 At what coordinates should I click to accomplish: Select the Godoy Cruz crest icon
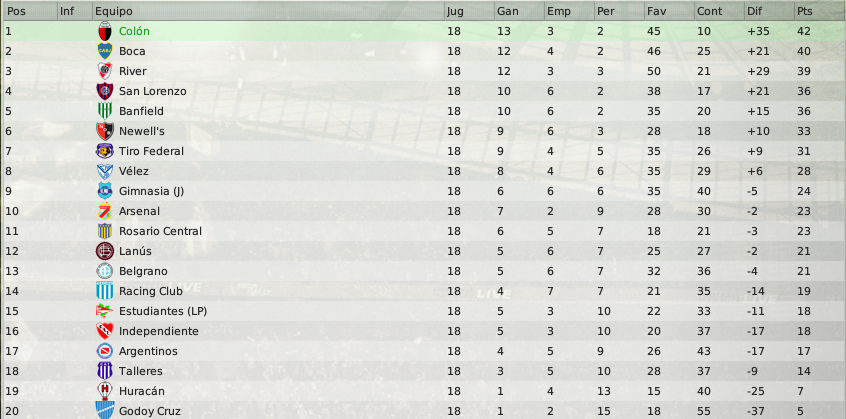[105, 410]
